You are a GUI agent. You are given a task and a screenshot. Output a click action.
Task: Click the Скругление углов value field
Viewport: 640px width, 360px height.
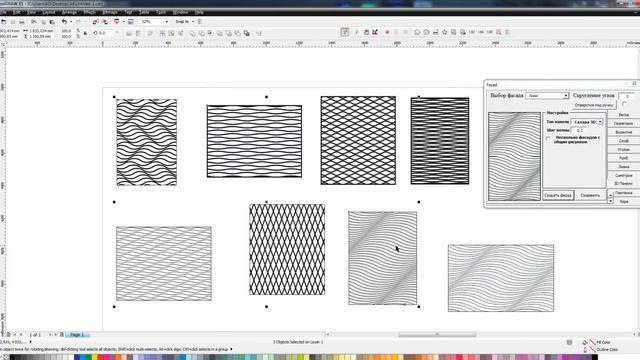tap(626, 96)
